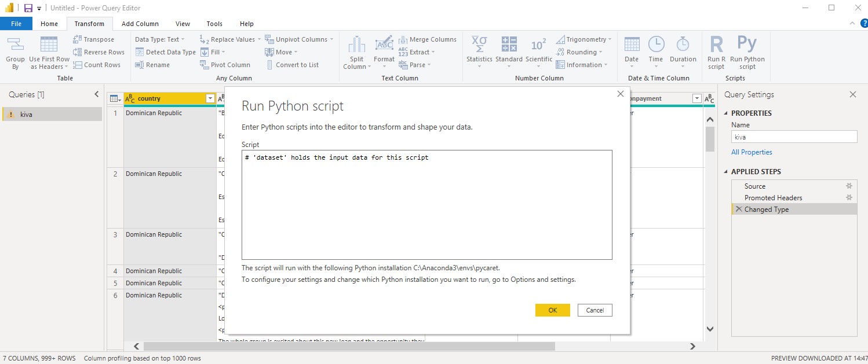Confirm the Python script with OK

553,310
